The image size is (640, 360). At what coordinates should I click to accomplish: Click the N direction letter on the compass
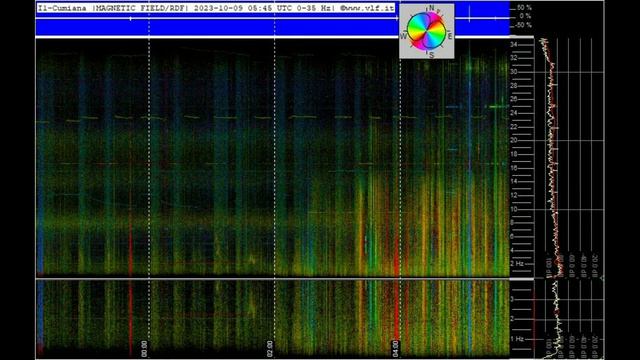tap(431, 8)
